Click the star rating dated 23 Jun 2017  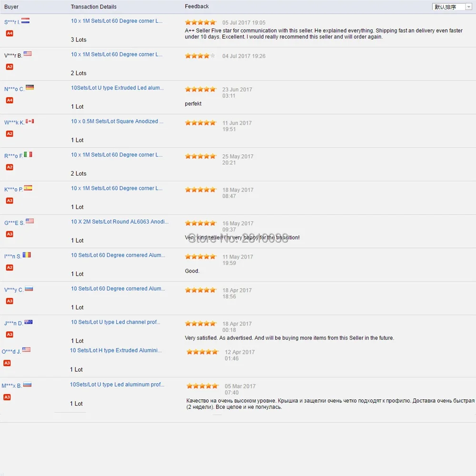pos(201,89)
